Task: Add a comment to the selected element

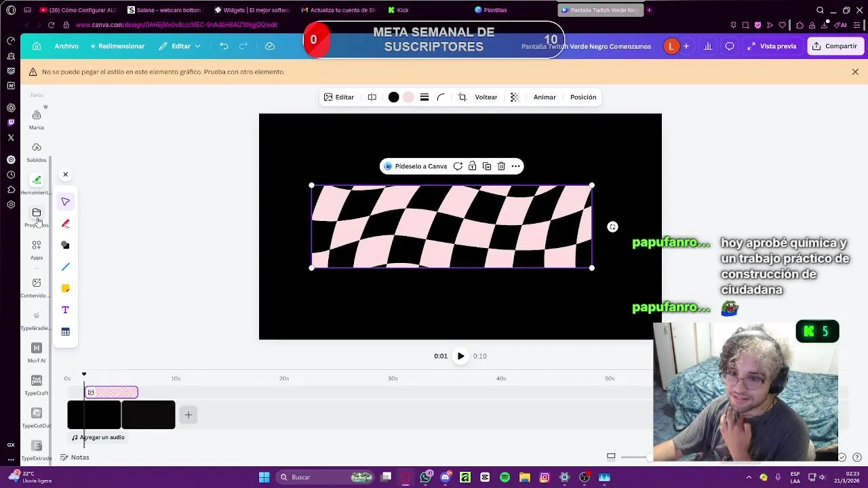Action: coord(458,166)
